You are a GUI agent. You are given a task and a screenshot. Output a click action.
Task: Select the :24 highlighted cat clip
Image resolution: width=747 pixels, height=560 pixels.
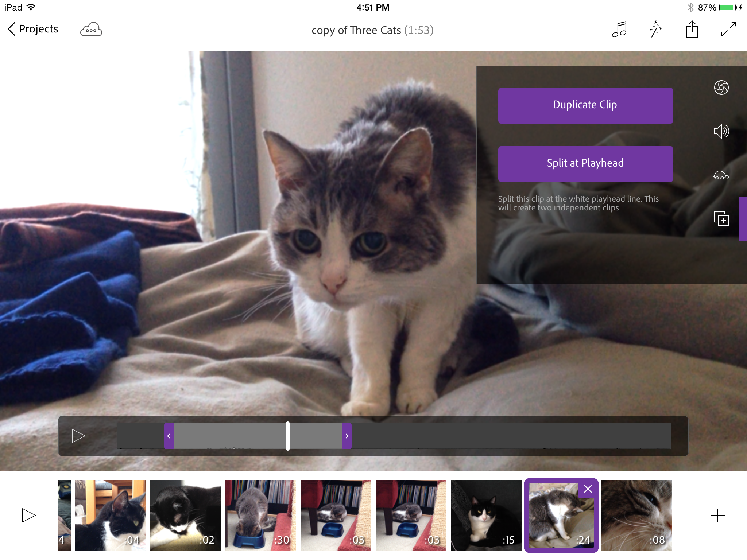click(x=561, y=515)
